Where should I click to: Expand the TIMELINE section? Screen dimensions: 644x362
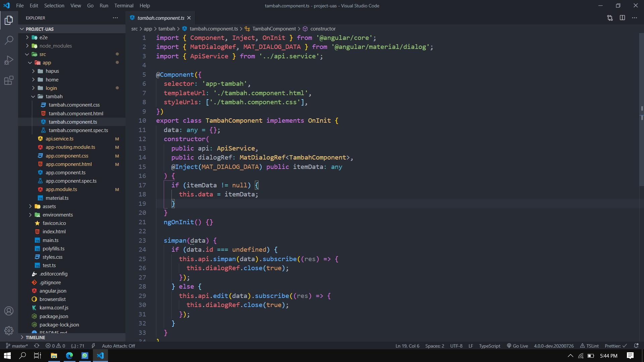[x=35, y=338]
